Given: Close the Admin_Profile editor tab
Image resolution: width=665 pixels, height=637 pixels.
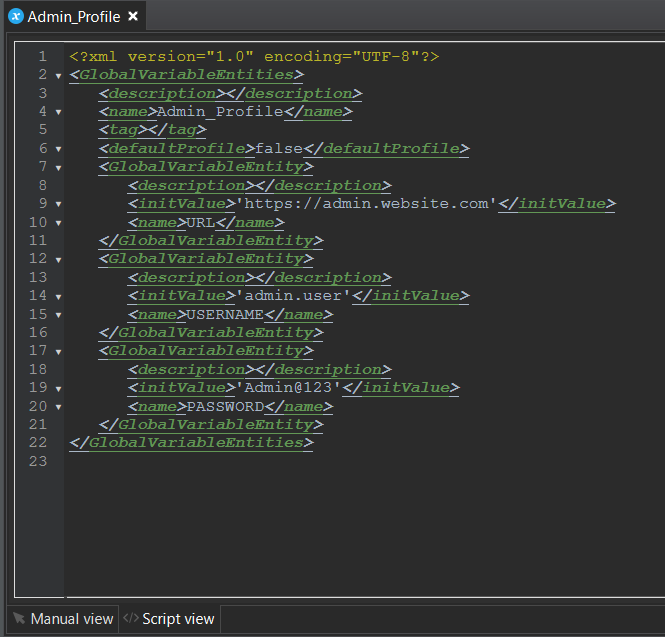Looking at the screenshot, I should pos(133,17).
